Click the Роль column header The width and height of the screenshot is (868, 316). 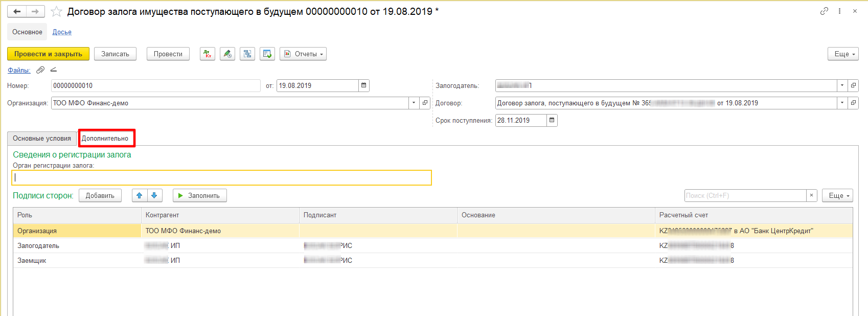[77, 215]
